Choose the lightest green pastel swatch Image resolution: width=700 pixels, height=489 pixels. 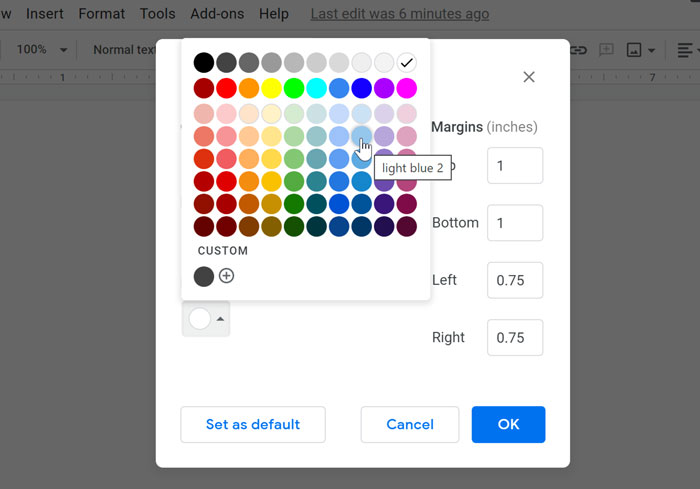tap(294, 113)
